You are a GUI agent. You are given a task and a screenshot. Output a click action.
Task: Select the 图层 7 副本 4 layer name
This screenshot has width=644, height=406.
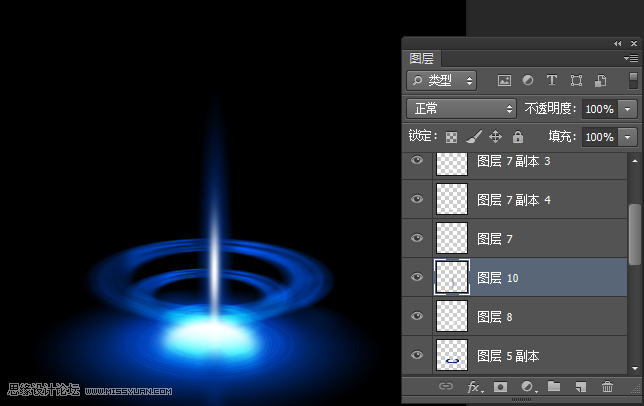pos(513,200)
